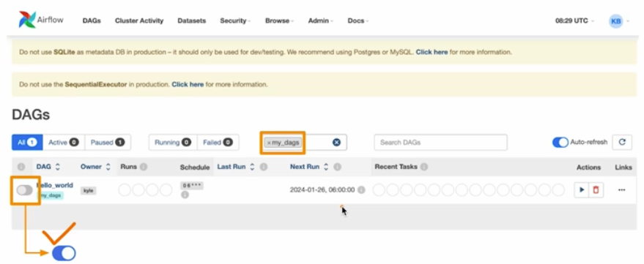Open the Cluster Activity page
This screenshot has height=264, width=644.
pyautogui.click(x=138, y=20)
